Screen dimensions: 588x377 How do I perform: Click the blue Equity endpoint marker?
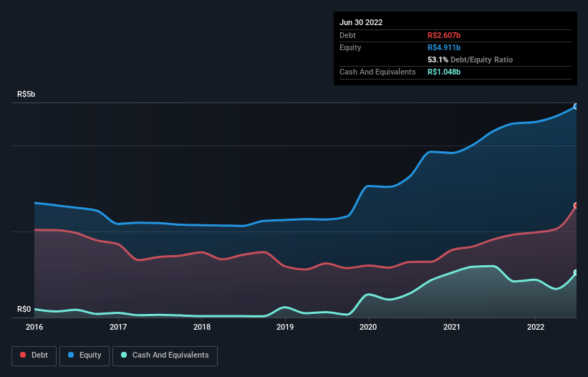pyautogui.click(x=577, y=107)
